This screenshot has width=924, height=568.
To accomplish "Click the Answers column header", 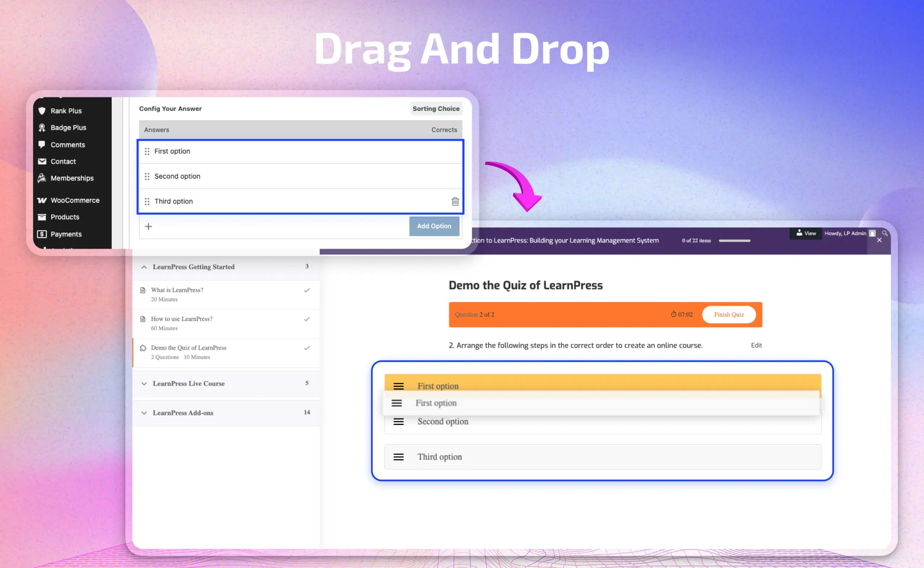I will 156,130.
